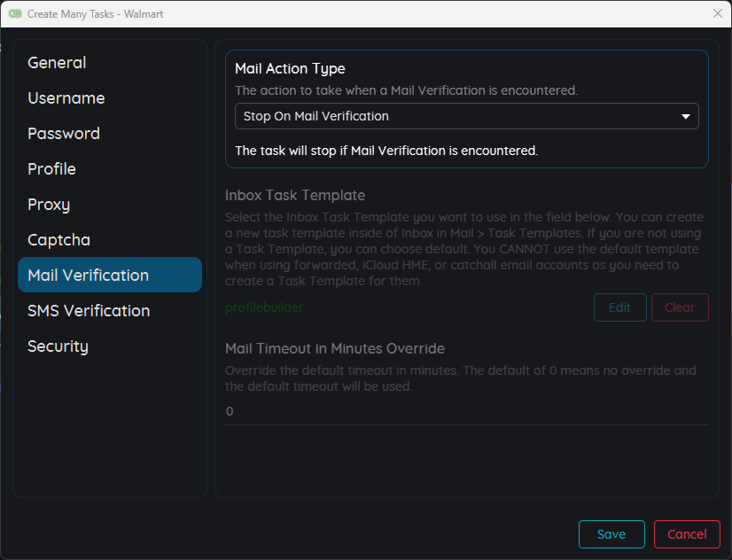Select the Mail Verification tab
The height and width of the screenshot is (560, 732).
pyautogui.click(x=110, y=275)
